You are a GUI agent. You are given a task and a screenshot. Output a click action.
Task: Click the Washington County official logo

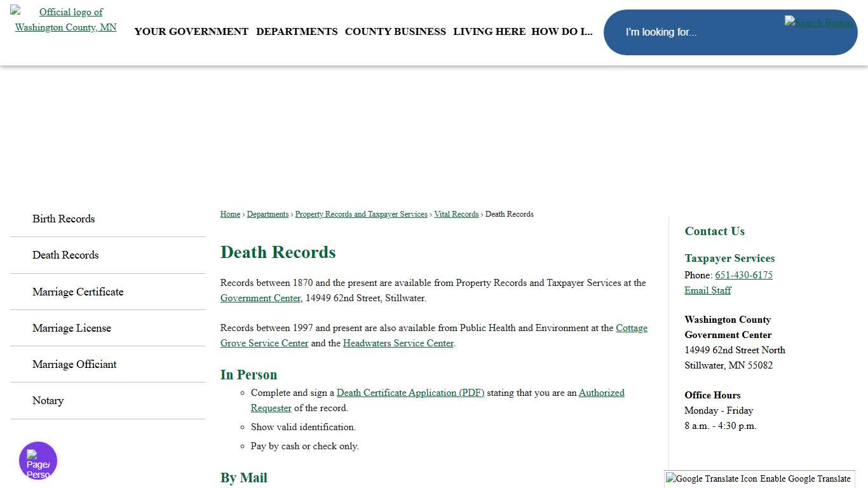[x=65, y=19]
